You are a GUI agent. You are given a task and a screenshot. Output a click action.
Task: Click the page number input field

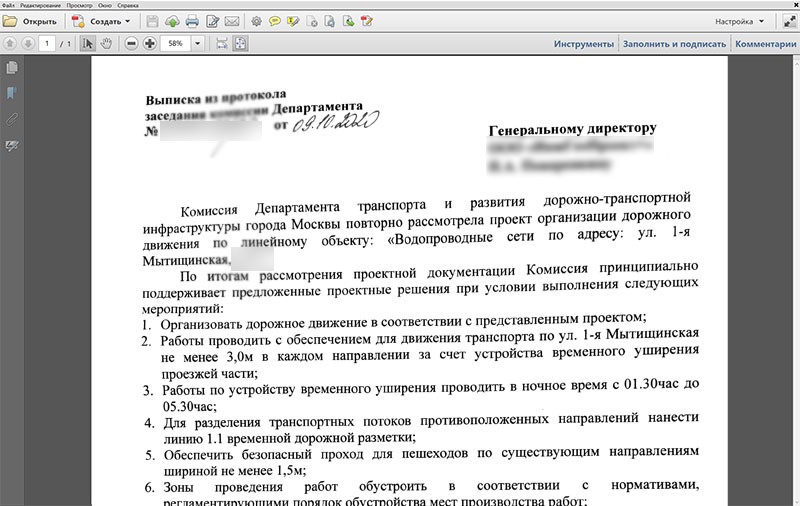click(47, 43)
